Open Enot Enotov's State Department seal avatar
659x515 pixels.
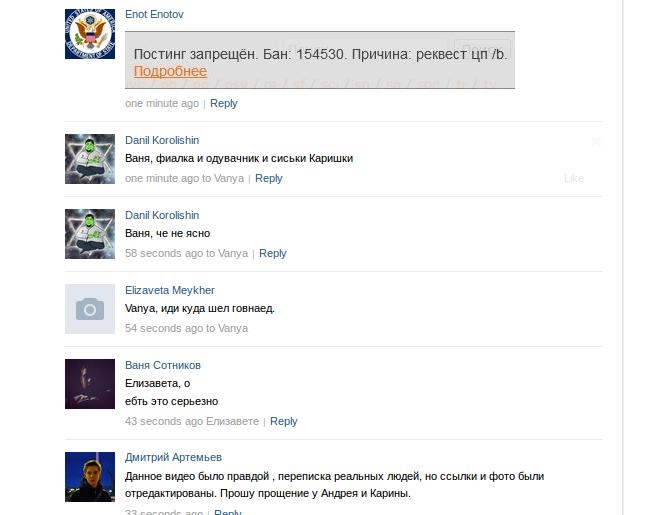pos(90,34)
